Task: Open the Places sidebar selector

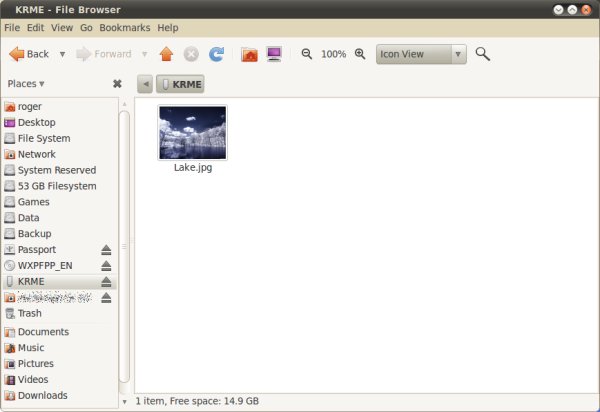Action: pyautogui.click(x=26, y=84)
